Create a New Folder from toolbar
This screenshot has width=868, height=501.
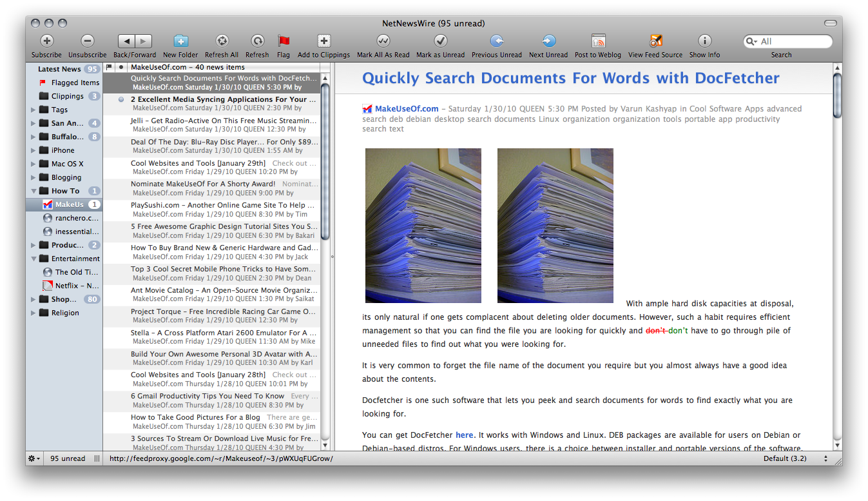pyautogui.click(x=180, y=41)
